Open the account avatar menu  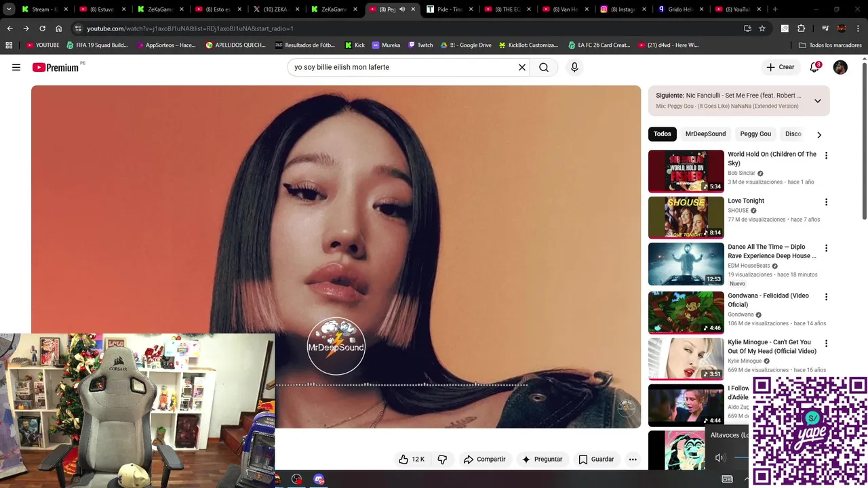pos(840,67)
